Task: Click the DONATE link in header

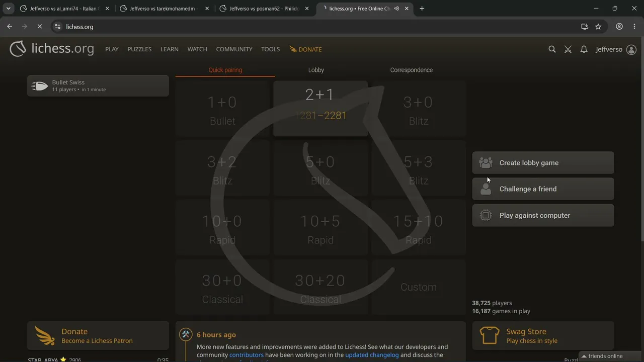Action: tap(305, 49)
